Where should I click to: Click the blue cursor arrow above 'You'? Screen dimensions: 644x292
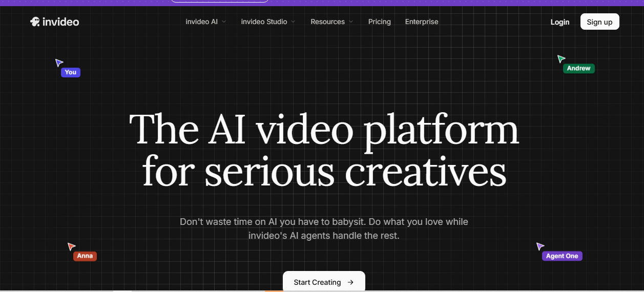pyautogui.click(x=59, y=62)
